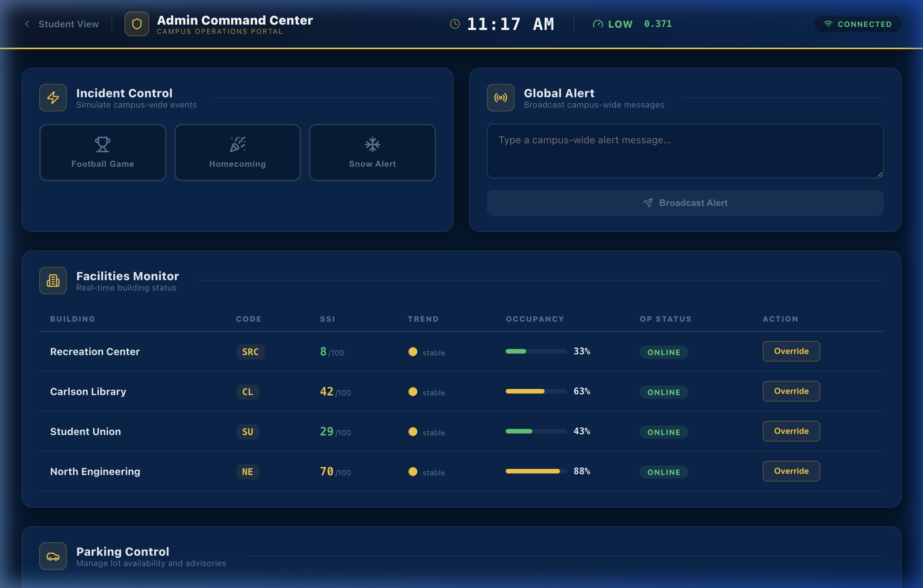Click the Parking Control car icon
Image resolution: width=923 pixels, height=588 pixels.
click(x=53, y=556)
